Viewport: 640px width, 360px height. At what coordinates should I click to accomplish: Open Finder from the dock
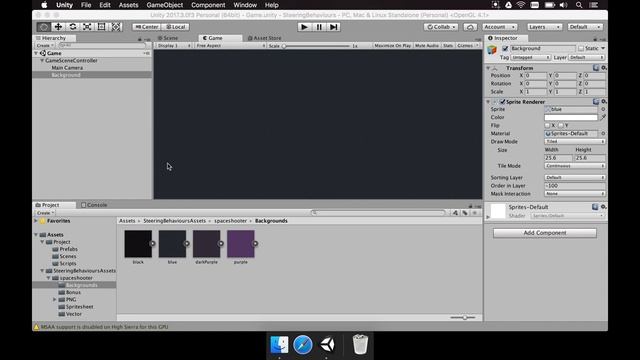[x=279, y=344]
